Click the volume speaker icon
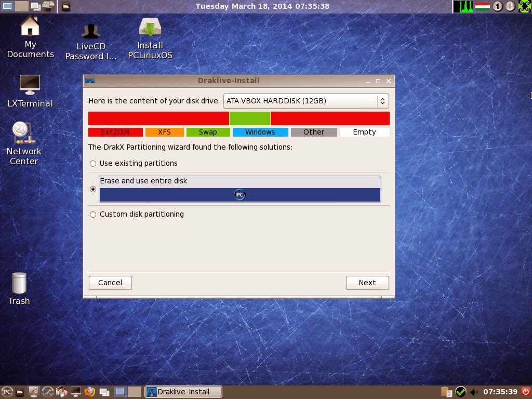The image size is (532, 399). click(474, 392)
